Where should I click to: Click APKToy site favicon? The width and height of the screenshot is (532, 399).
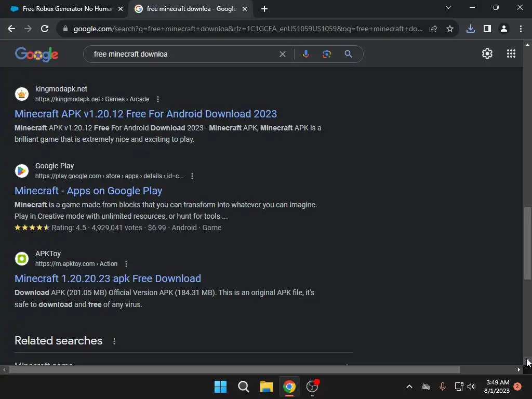(22, 259)
